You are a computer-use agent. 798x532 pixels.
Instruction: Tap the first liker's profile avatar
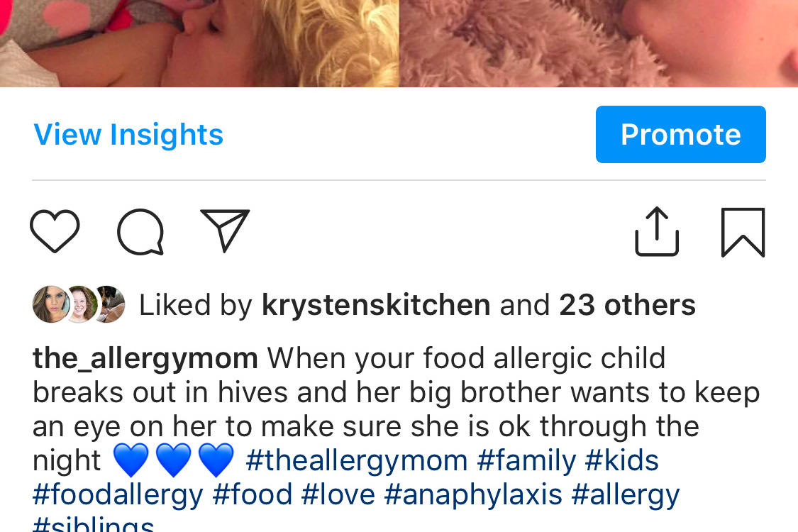click(51, 304)
